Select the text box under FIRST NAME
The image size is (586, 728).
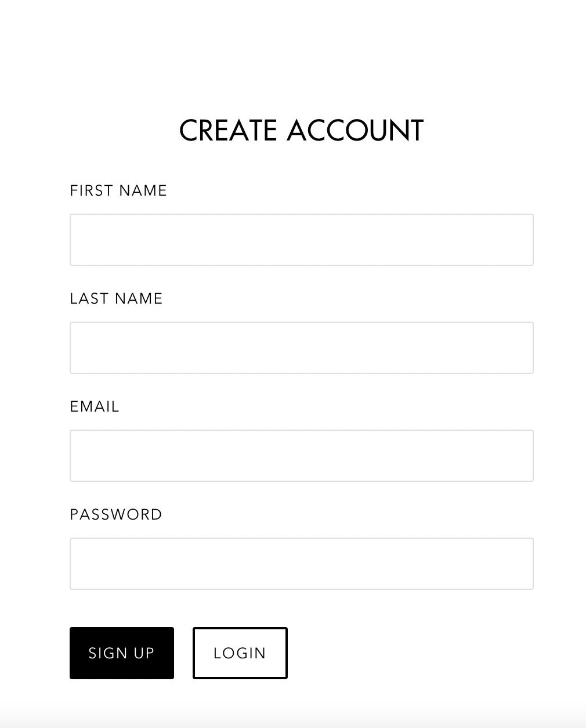[x=301, y=240]
